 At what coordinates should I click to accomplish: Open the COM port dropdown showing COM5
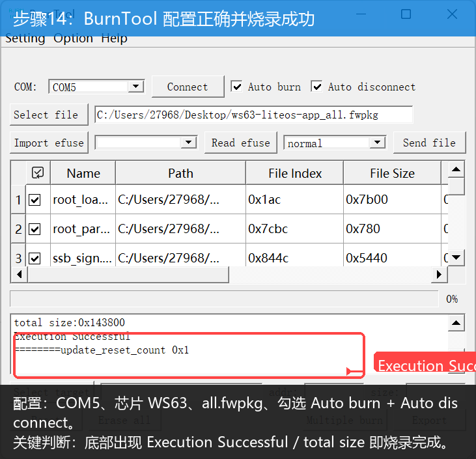[x=135, y=87]
